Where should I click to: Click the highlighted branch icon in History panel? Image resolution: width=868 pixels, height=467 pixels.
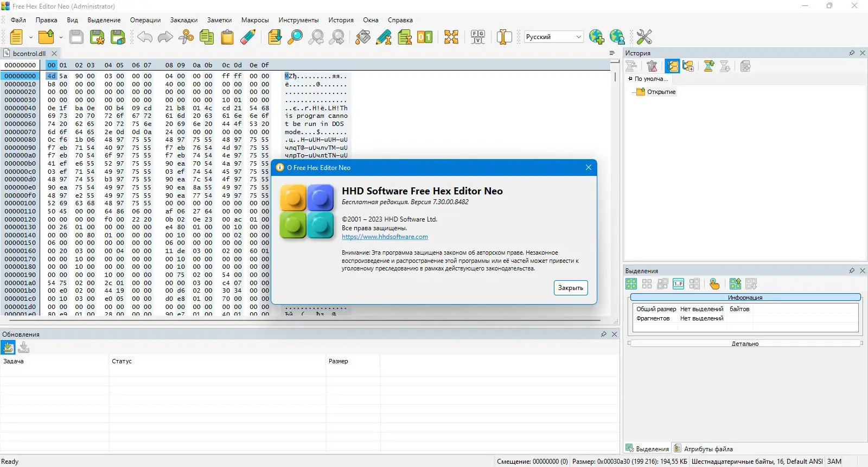673,66
